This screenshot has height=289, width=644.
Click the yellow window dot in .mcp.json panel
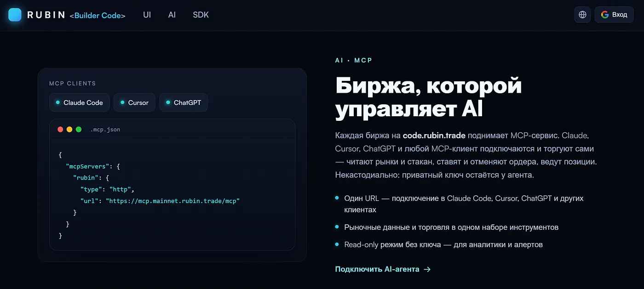click(69, 130)
